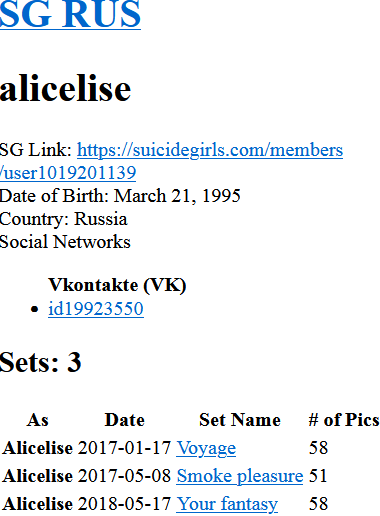Screen dimensions: 380x516
Task: Open the Your fantasy set link
Action: pyautogui.click(x=227, y=504)
